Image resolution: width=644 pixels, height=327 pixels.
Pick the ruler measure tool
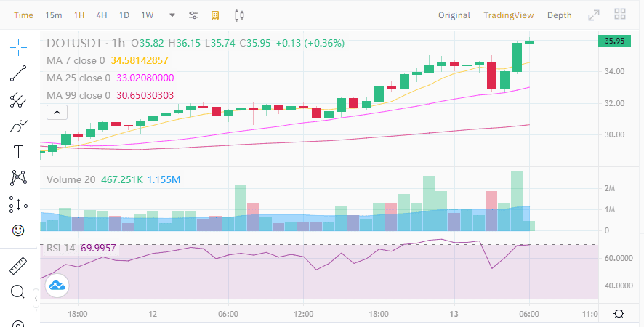(x=18, y=266)
